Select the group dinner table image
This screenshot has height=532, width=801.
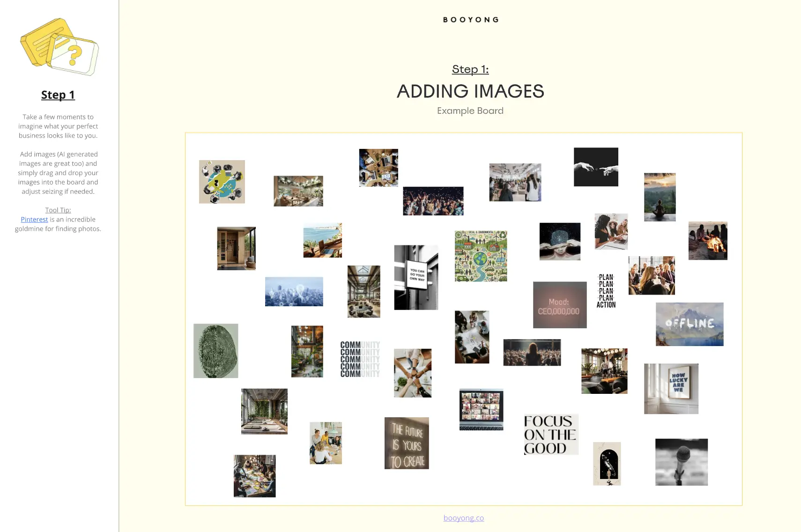[x=254, y=476]
